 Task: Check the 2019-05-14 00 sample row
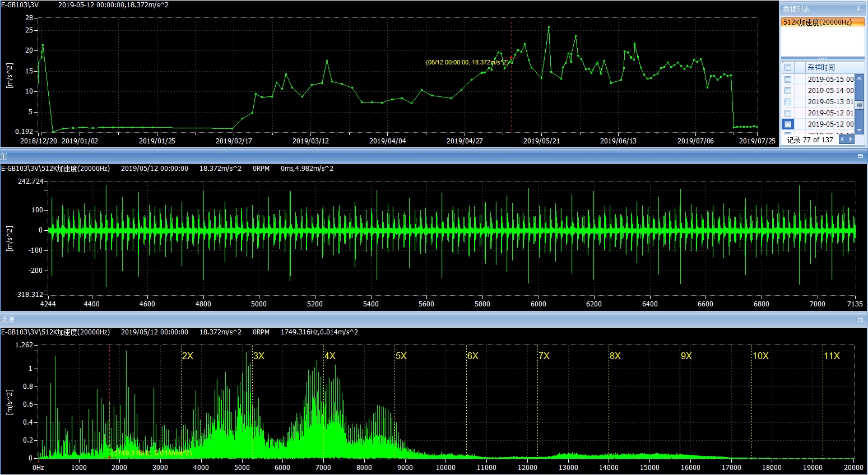788,91
